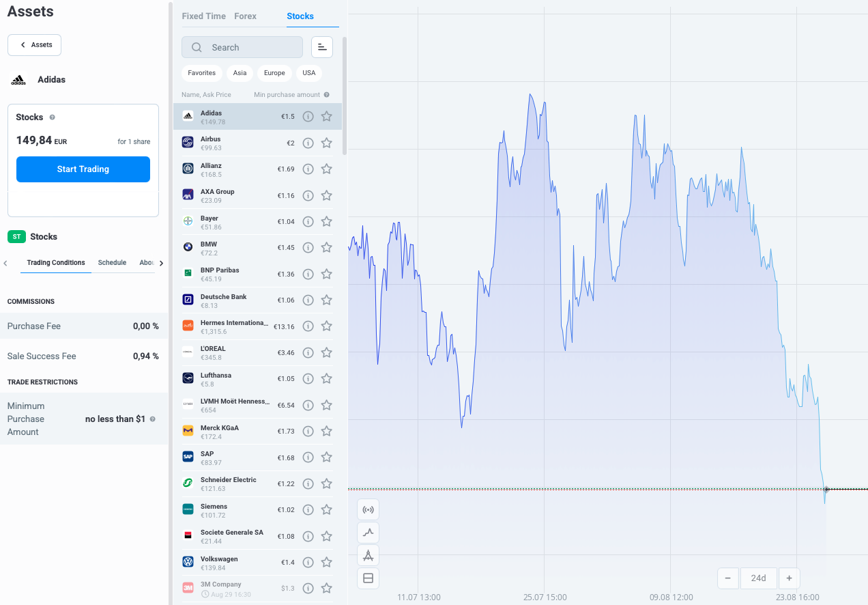Show Stocks help question mark
The image size is (868, 605).
click(53, 117)
